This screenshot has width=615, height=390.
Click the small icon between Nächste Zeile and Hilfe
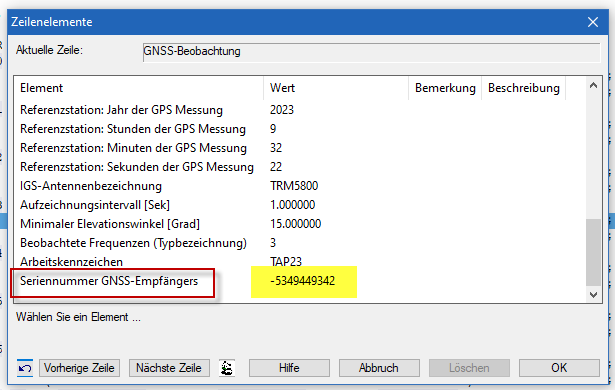[227, 368]
